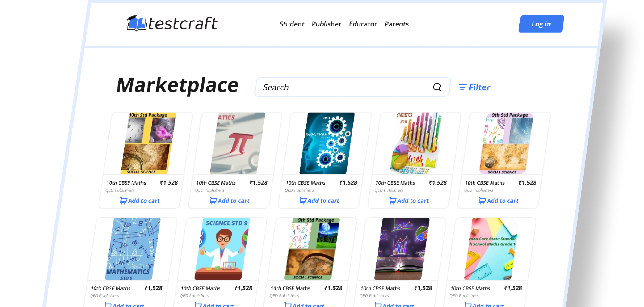Screen dimensions: 644x307
Task: Open the Publisher menu item
Action: coord(326,24)
